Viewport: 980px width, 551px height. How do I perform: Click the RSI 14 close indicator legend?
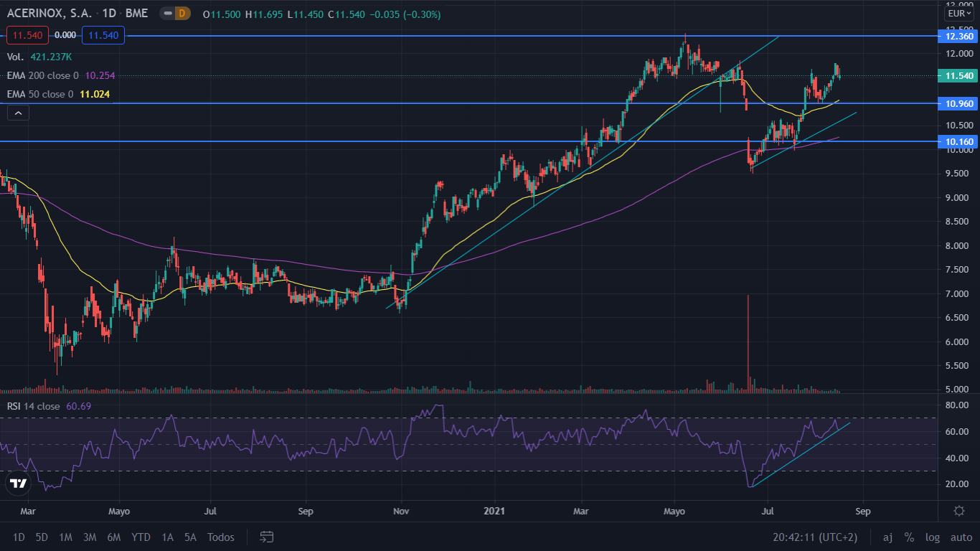[x=34, y=406]
